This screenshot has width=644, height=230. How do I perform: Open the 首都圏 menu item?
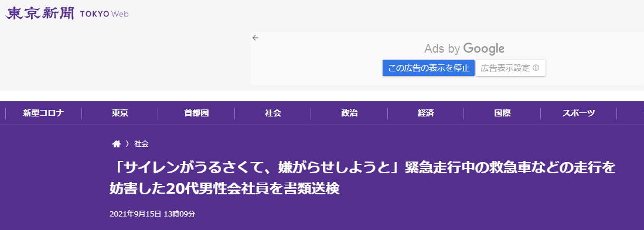pos(196,113)
